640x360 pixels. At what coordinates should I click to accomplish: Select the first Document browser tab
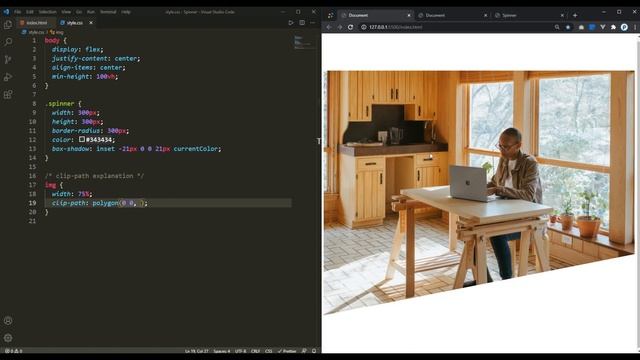tap(376, 15)
